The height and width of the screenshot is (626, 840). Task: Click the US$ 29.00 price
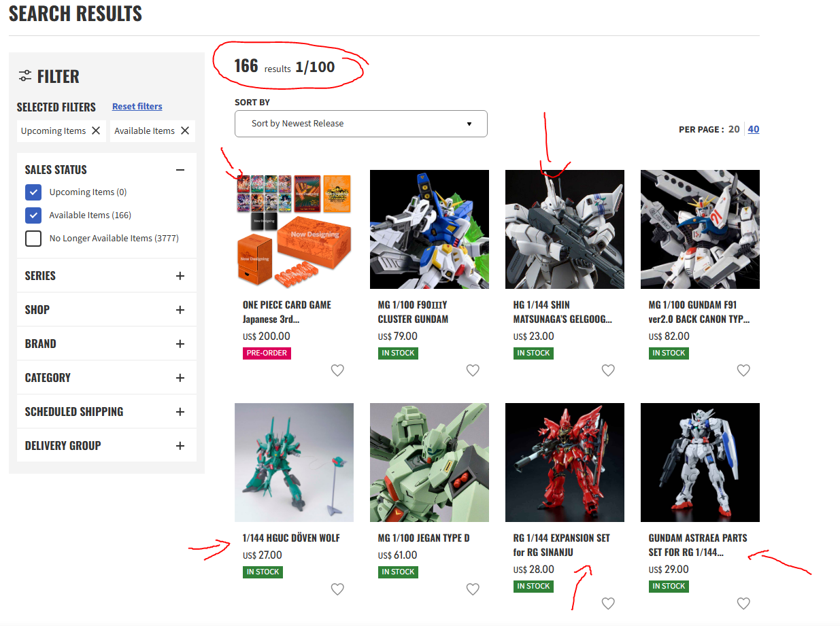[669, 570]
